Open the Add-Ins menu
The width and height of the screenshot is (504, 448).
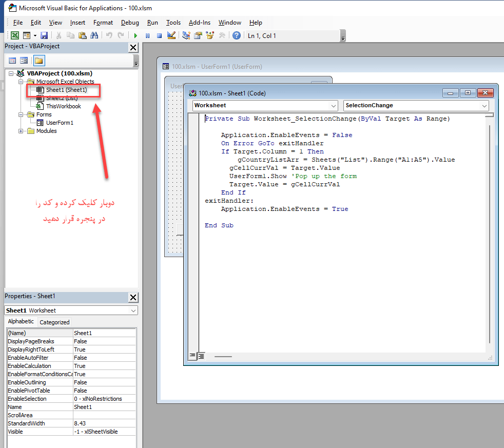tap(199, 23)
